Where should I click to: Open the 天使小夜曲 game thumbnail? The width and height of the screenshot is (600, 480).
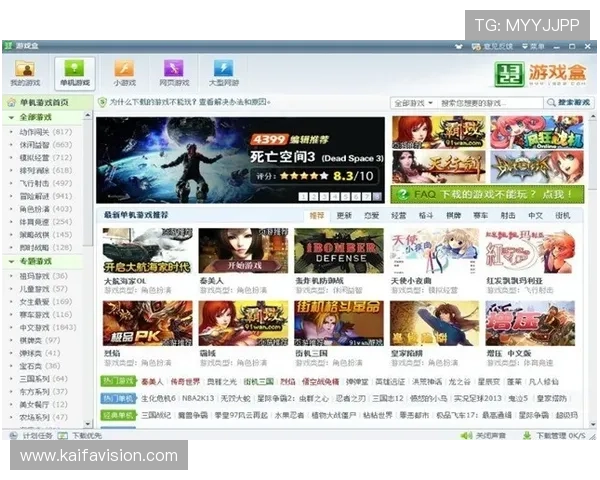435,251
